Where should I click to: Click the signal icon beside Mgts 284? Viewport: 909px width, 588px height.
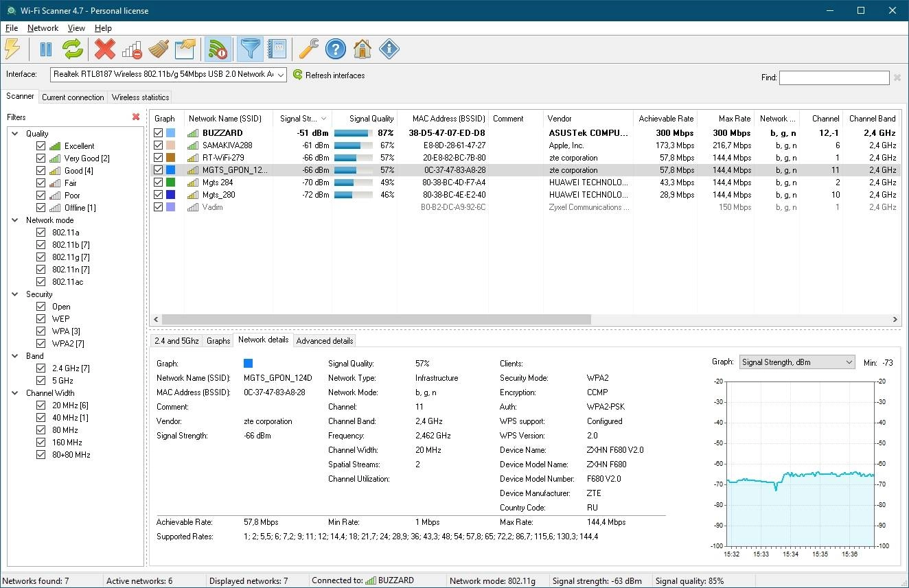(x=194, y=183)
